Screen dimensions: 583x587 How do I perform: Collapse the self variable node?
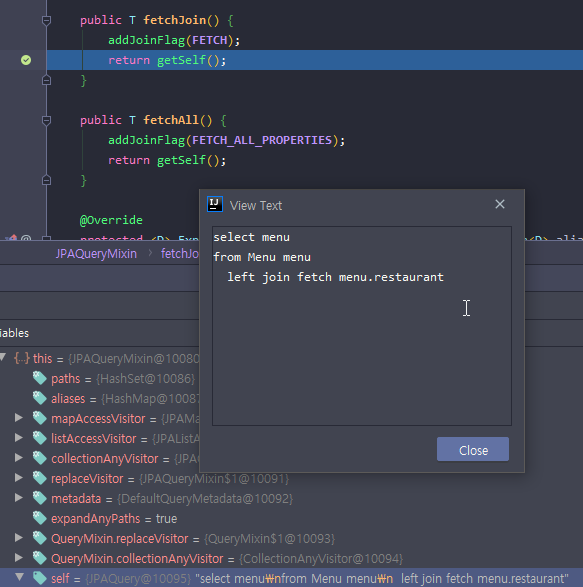(x=19, y=577)
